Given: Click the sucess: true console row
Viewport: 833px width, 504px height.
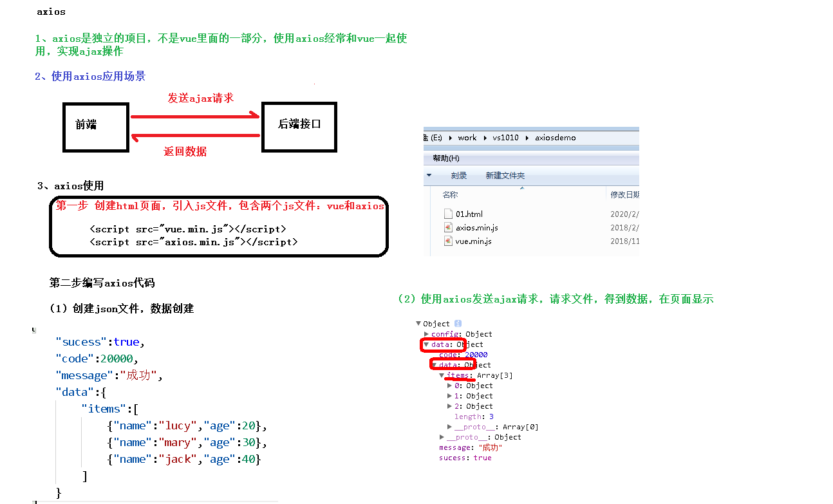Looking at the screenshot, I should coord(465,458).
